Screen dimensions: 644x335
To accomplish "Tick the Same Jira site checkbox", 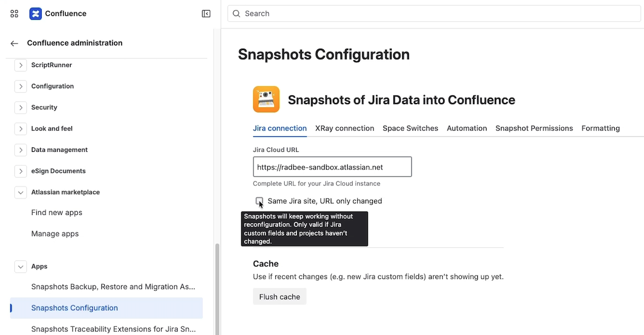I will pyautogui.click(x=259, y=201).
